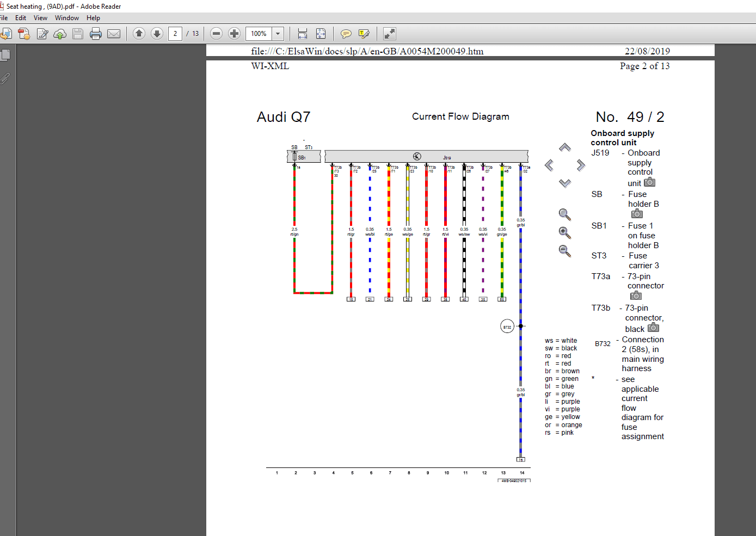
Task: Open the Page Thumbnails side panel
Action: click(x=6, y=55)
